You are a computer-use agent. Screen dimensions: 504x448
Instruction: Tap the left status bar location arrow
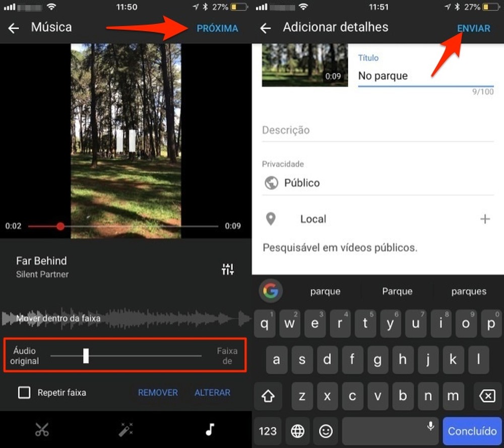[196, 7]
